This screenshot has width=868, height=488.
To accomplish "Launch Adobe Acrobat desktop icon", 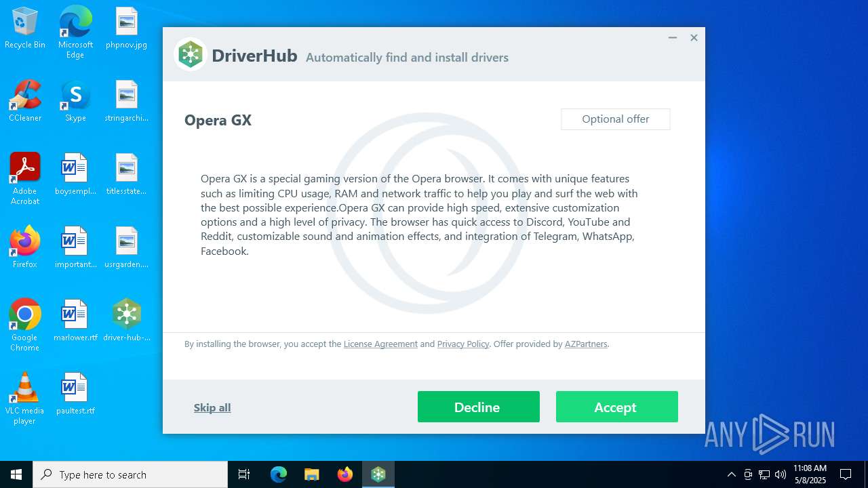I will coord(25,179).
